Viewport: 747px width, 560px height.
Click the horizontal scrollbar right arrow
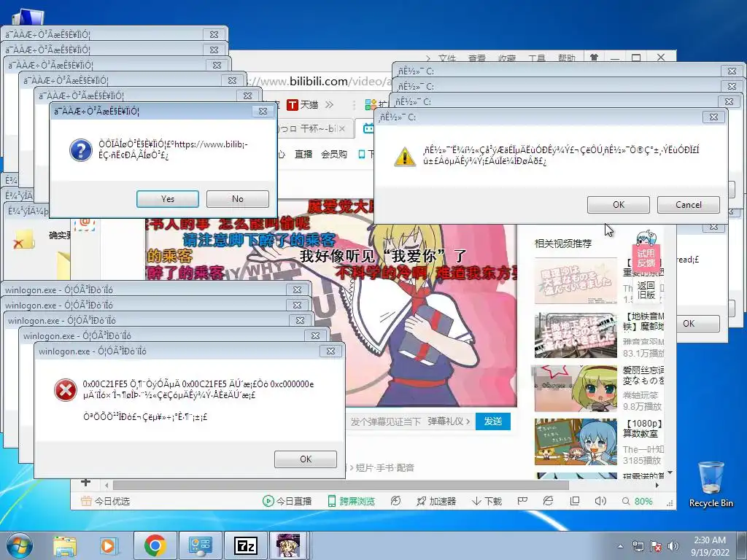pyautogui.click(x=657, y=485)
